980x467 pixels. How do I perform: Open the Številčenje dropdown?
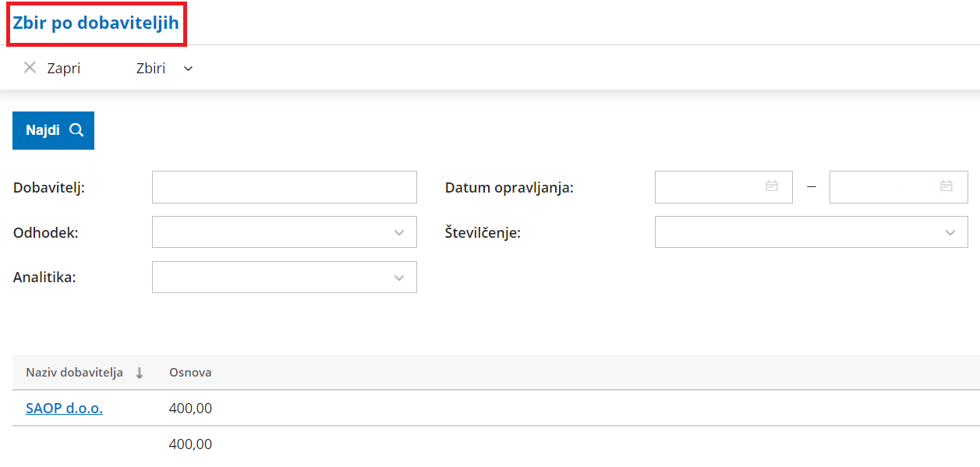(x=812, y=232)
